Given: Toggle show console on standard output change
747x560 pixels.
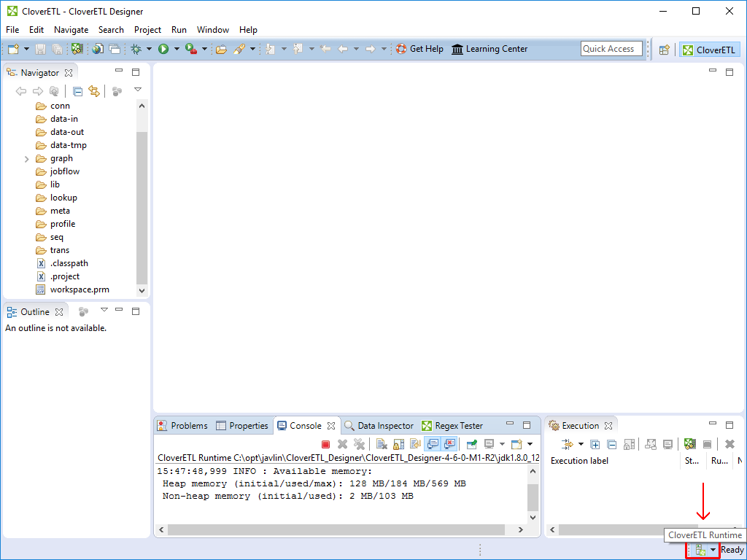Looking at the screenshot, I should tap(433, 444).
